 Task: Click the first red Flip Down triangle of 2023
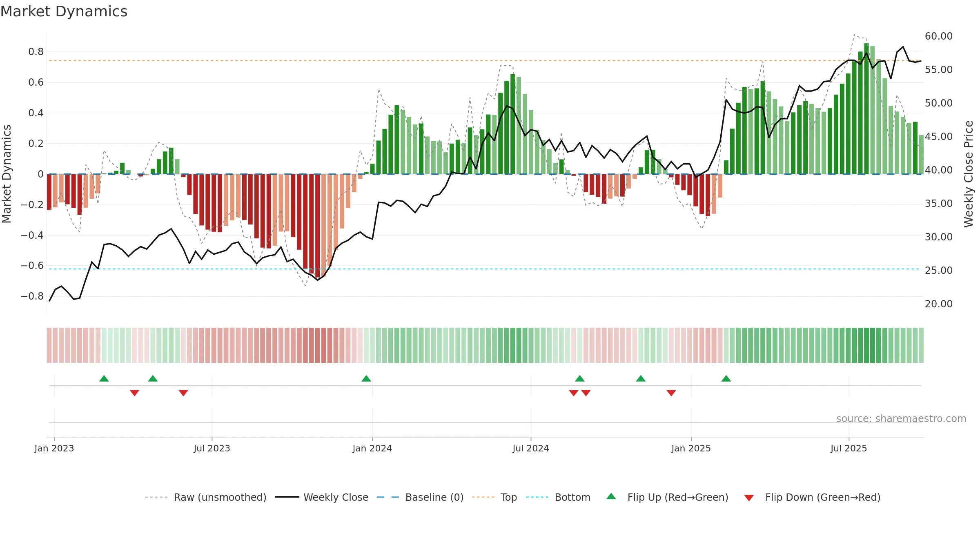click(x=134, y=393)
